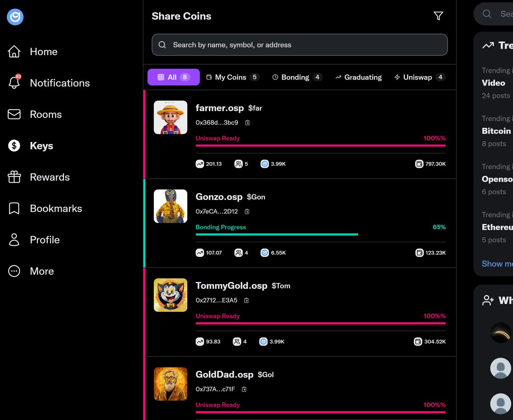Viewport: 513px width, 420px height.
Task: Open Rewards in the sidebar
Action: click(38, 177)
